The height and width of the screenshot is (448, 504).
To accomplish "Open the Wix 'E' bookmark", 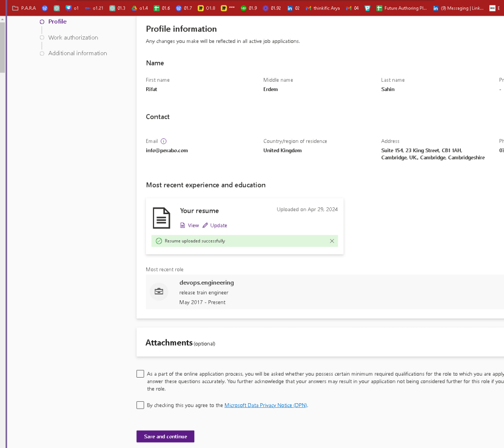I will tap(495, 8).
